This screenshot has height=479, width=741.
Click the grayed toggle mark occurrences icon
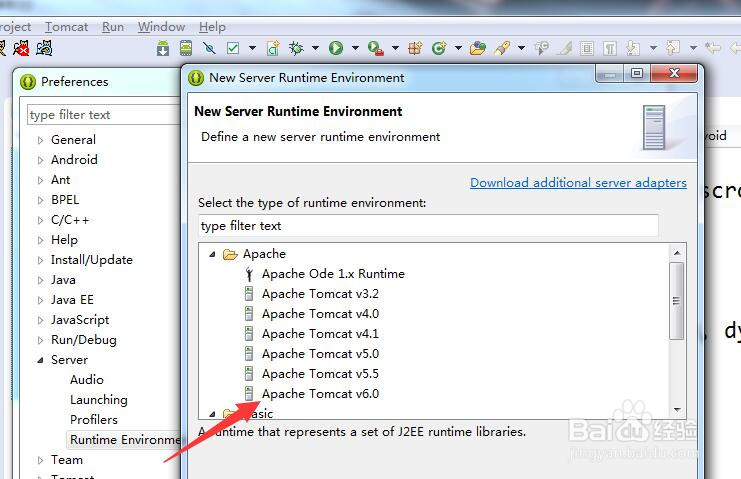click(542, 48)
